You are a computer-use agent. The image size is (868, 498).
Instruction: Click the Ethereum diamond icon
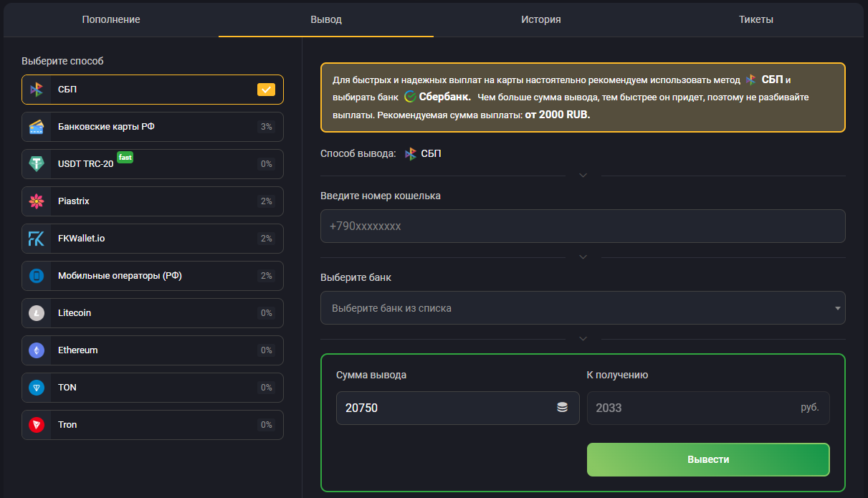[x=37, y=350]
